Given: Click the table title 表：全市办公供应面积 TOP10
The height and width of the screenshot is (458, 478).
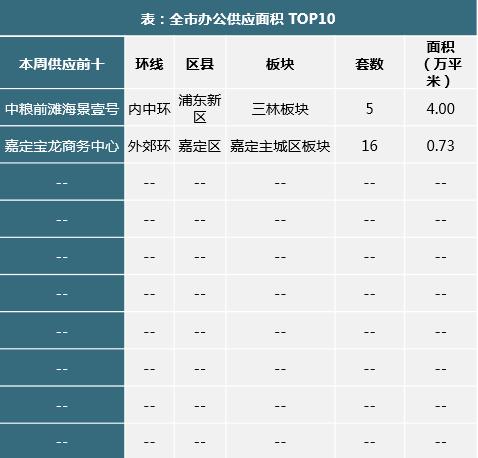Looking at the screenshot, I should (x=238, y=19).
